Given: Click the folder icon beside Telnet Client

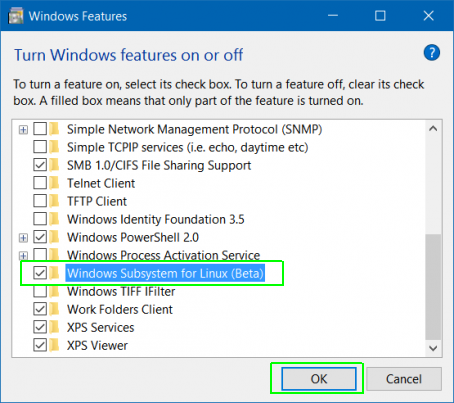Looking at the screenshot, I should click(x=54, y=183).
